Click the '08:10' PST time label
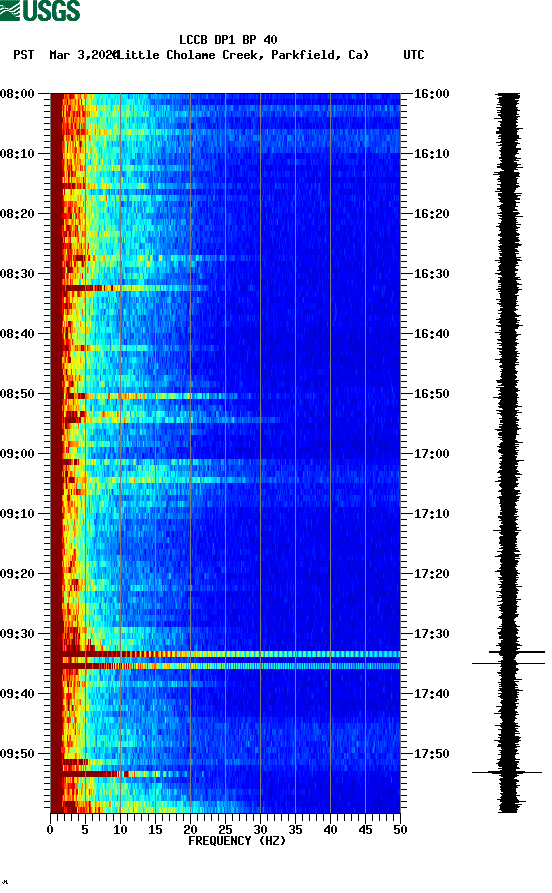 [17, 154]
